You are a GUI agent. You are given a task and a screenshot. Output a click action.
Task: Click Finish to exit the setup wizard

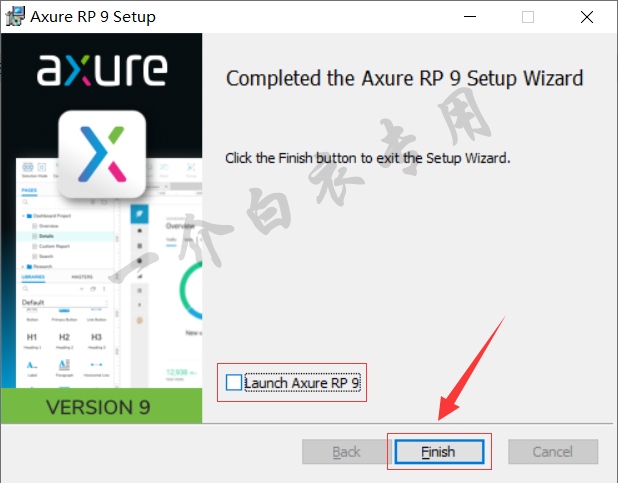[x=439, y=451]
